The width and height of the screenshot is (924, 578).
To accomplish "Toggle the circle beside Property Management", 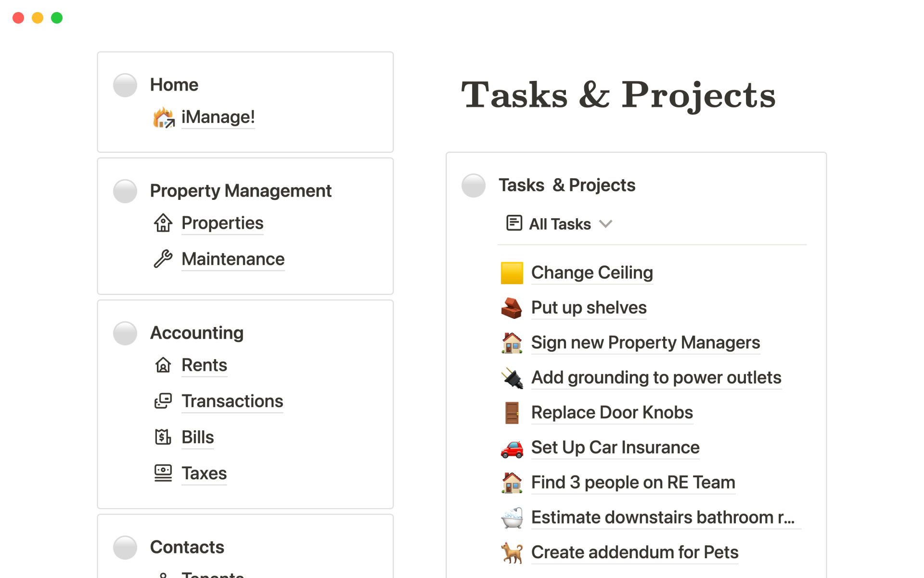I will coord(125,191).
